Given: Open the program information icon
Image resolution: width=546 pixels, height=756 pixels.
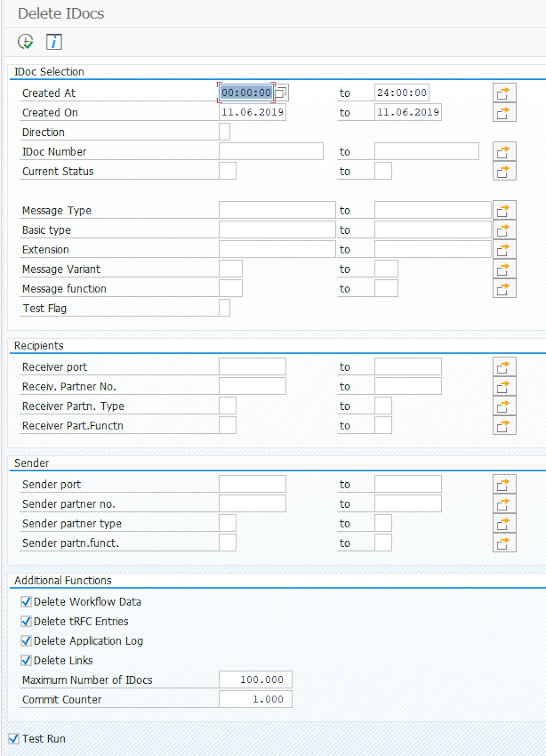Looking at the screenshot, I should [x=54, y=42].
